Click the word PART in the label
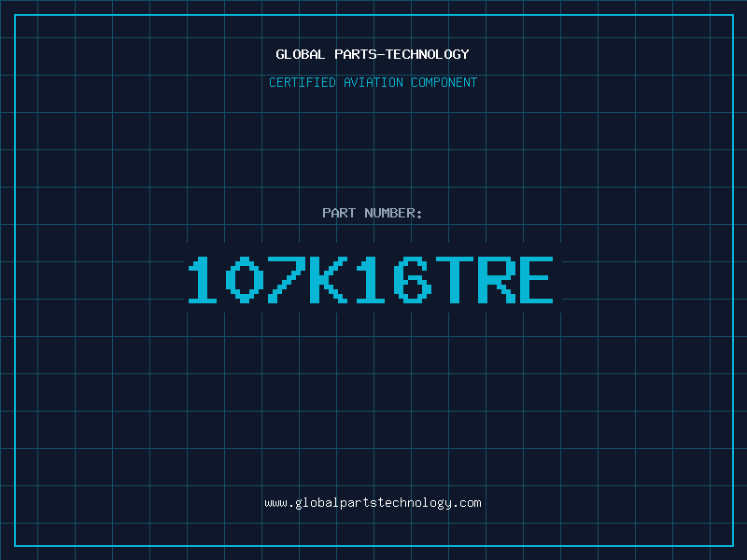The width and height of the screenshot is (747, 560). click(339, 213)
